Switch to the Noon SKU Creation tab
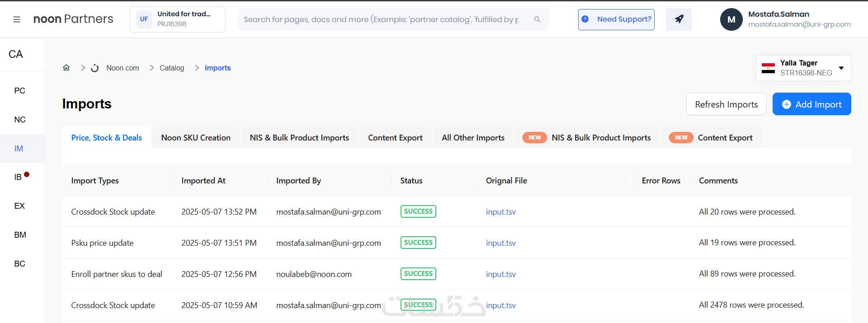 click(196, 138)
